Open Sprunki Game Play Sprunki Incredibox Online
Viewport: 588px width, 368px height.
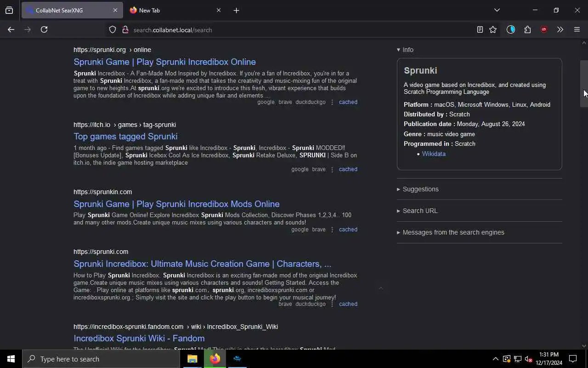pyautogui.click(x=164, y=62)
